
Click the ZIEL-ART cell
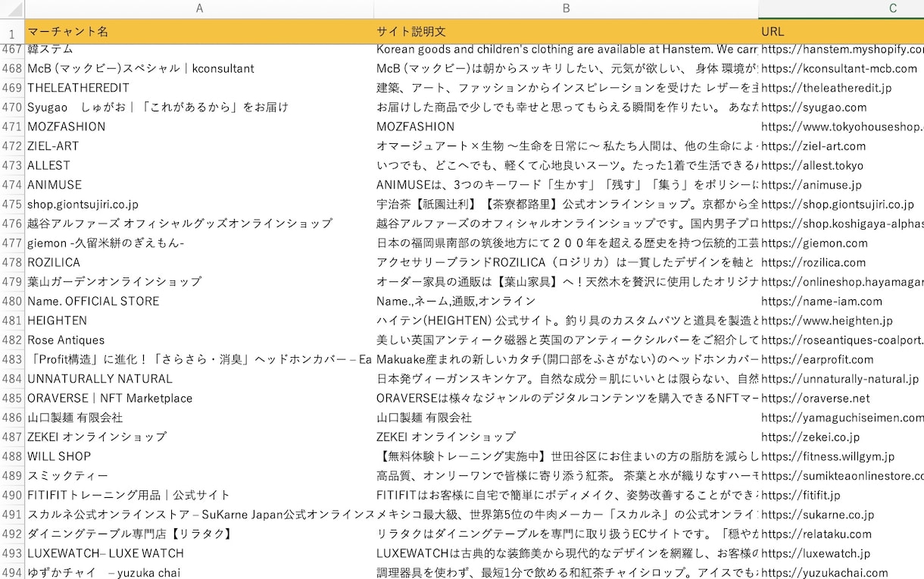click(199, 146)
